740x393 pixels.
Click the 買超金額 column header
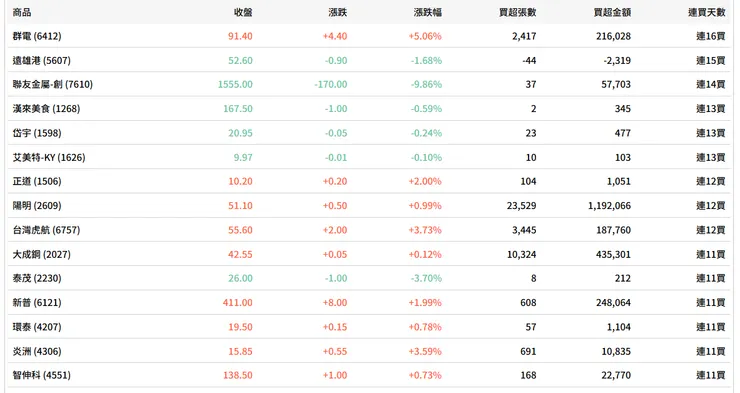[612, 12]
